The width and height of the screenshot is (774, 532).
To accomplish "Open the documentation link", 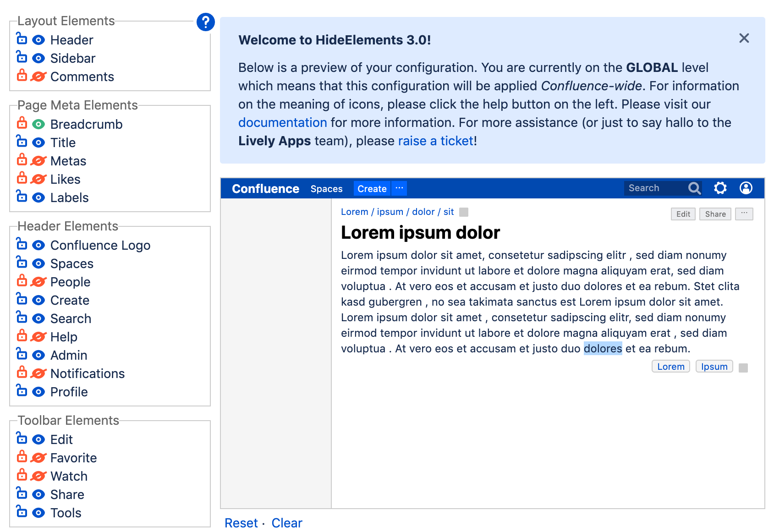I will pyautogui.click(x=283, y=122).
